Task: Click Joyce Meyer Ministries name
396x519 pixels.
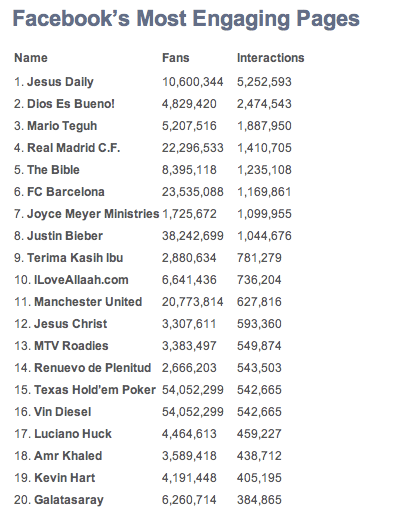Action: click(x=93, y=214)
